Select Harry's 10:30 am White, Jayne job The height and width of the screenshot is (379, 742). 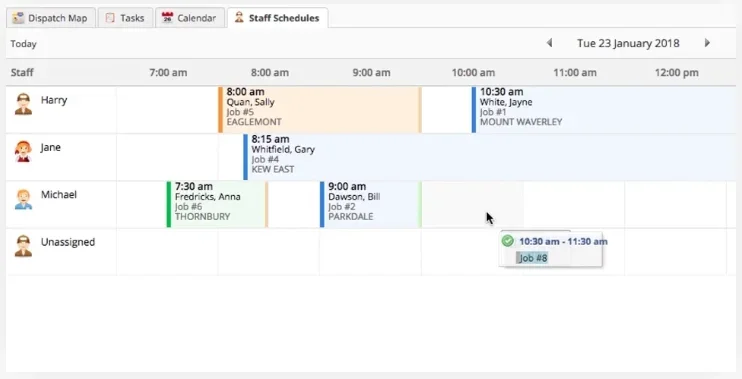click(604, 110)
